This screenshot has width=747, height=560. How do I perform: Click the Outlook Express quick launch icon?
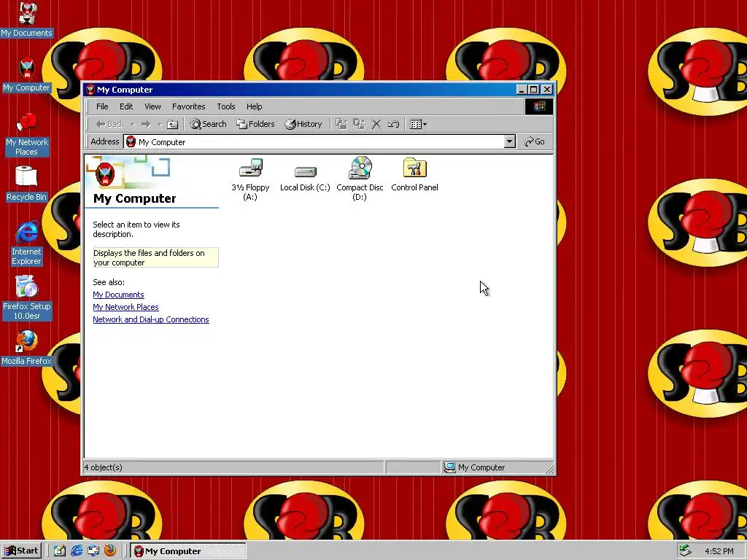click(x=93, y=551)
